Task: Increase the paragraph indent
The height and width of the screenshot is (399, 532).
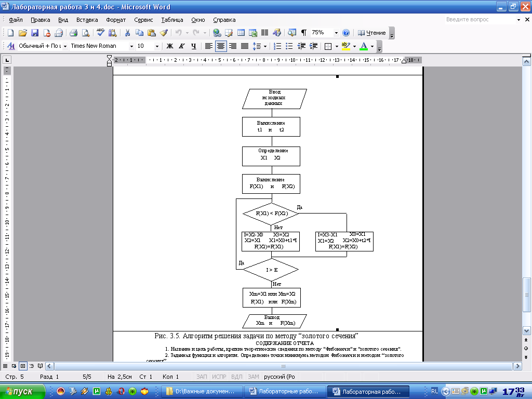Action: tap(313, 46)
